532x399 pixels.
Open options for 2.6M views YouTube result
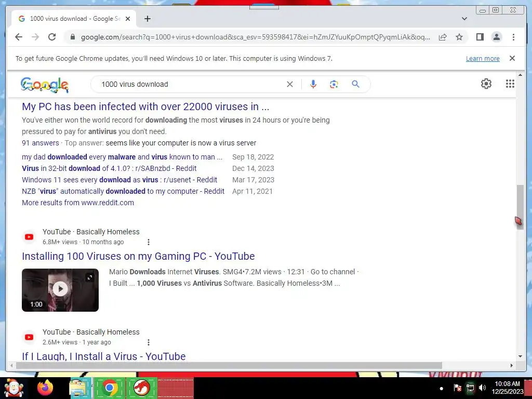(148, 342)
